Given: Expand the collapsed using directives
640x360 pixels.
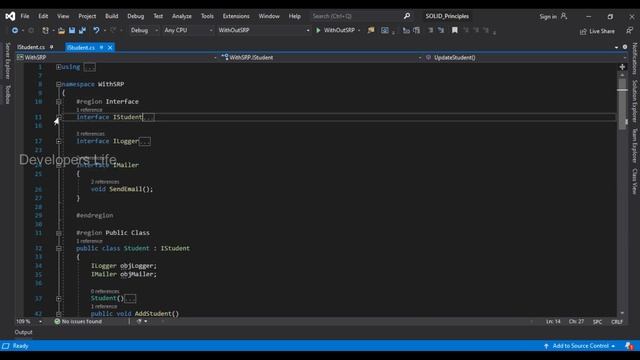Looking at the screenshot, I should coord(58,67).
